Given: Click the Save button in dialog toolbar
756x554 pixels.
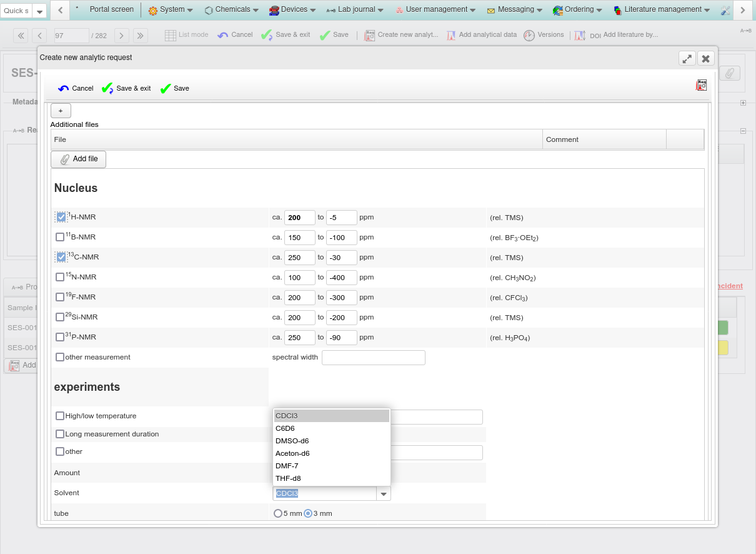Looking at the screenshot, I should point(175,89).
